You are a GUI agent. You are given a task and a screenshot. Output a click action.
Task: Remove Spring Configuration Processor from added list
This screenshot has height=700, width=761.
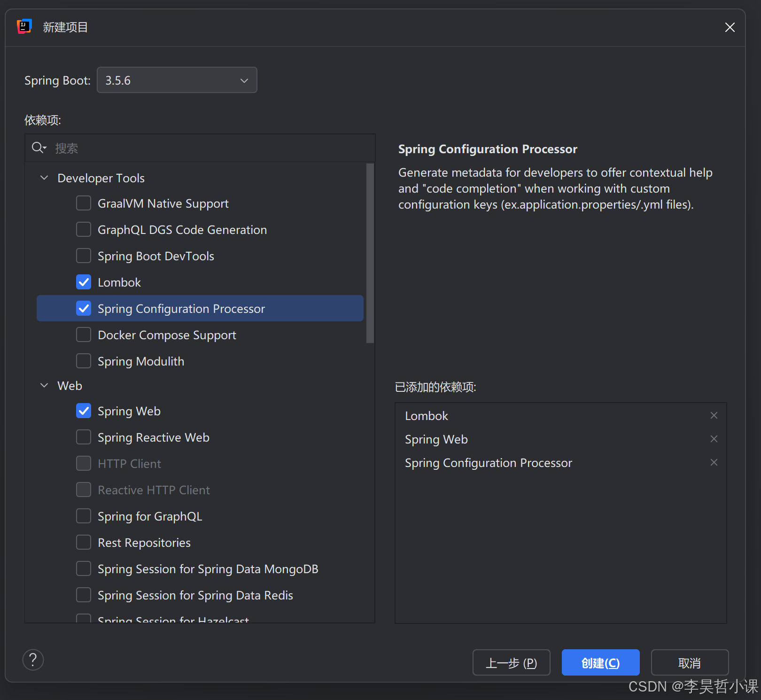pos(714,462)
